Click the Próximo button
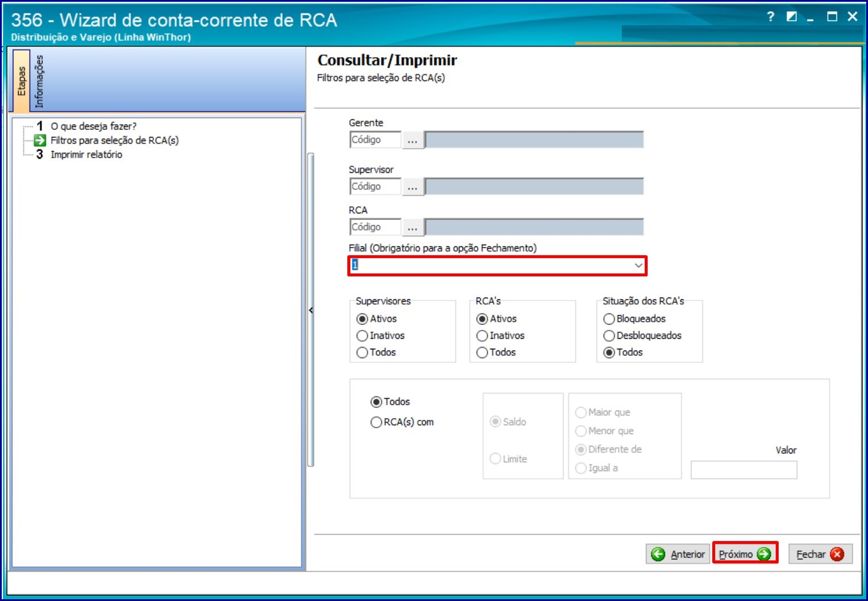868x601 pixels. coord(745,554)
